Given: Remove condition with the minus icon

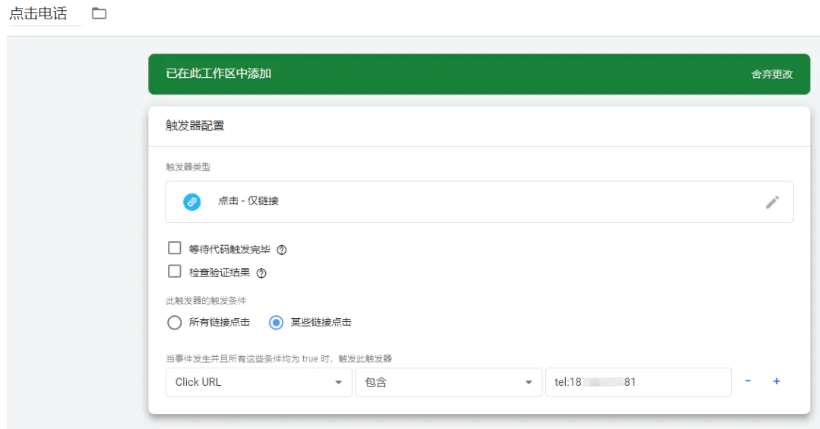Looking at the screenshot, I should 748,381.
